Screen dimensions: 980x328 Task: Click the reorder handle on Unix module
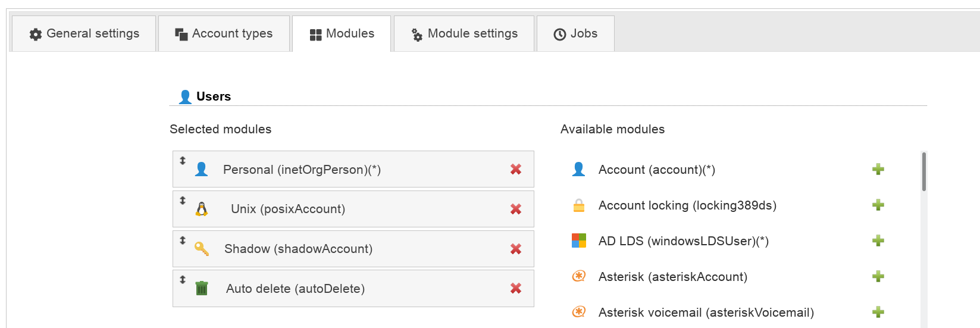(x=183, y=201)
